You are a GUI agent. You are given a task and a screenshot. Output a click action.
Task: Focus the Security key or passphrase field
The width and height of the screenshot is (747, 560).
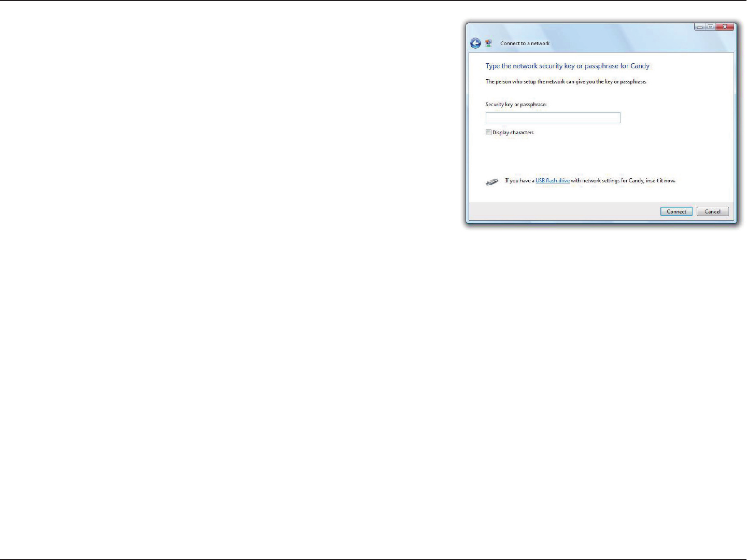(553, 118)
